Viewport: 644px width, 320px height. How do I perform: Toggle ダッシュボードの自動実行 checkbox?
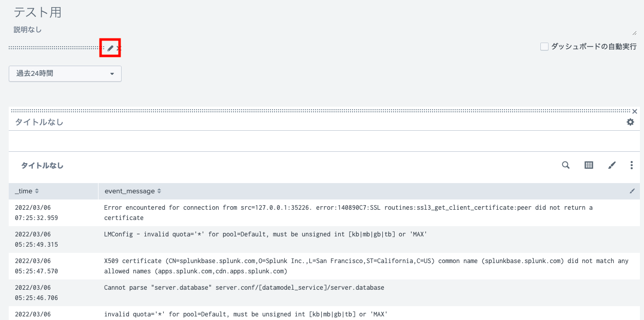pos(544,47)
